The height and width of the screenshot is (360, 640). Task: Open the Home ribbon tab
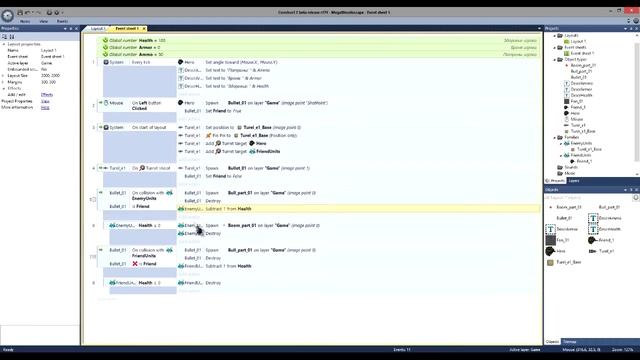tap(25, 21)
